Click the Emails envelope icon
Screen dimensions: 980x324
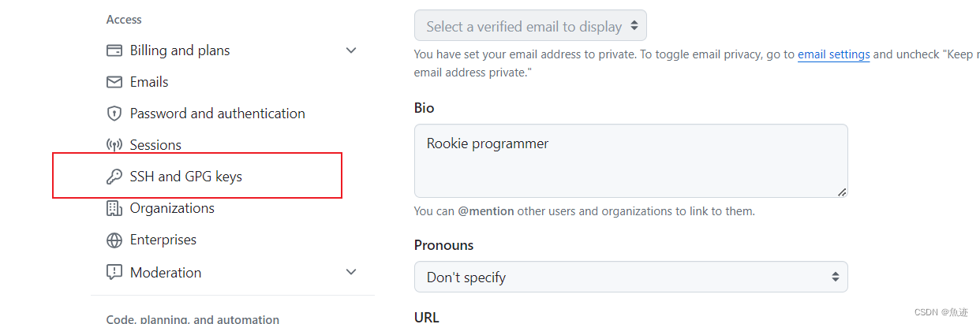pos(114,82)
